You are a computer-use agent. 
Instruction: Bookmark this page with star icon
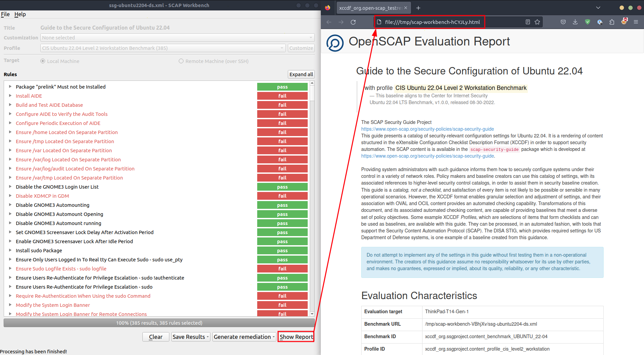pyautogui.click(x=537, y=22)
